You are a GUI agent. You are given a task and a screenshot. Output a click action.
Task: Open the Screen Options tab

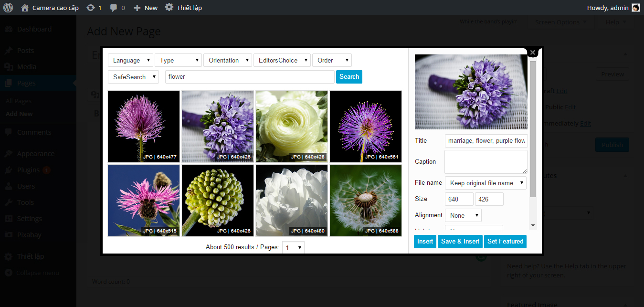(x=561, y=22)
